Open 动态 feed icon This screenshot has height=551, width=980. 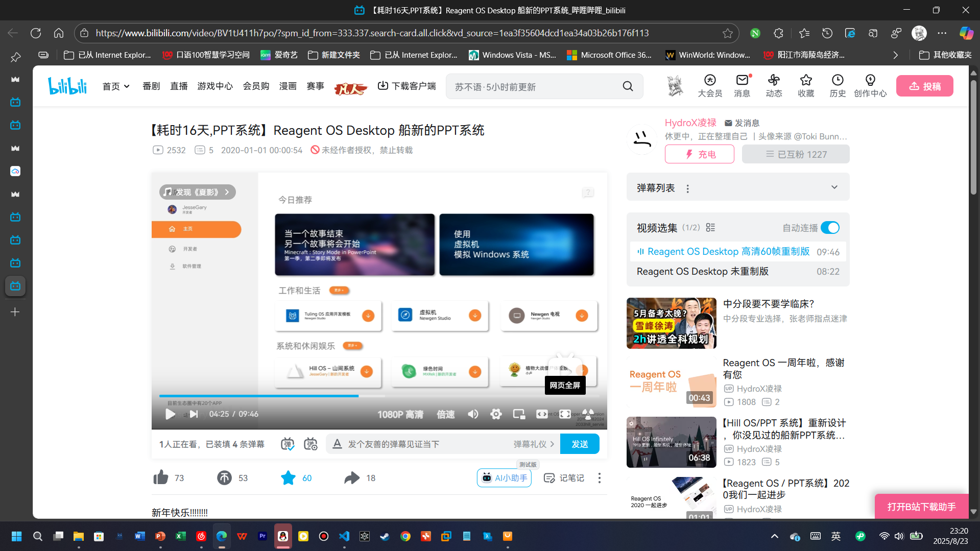click(x=774, y=86)
